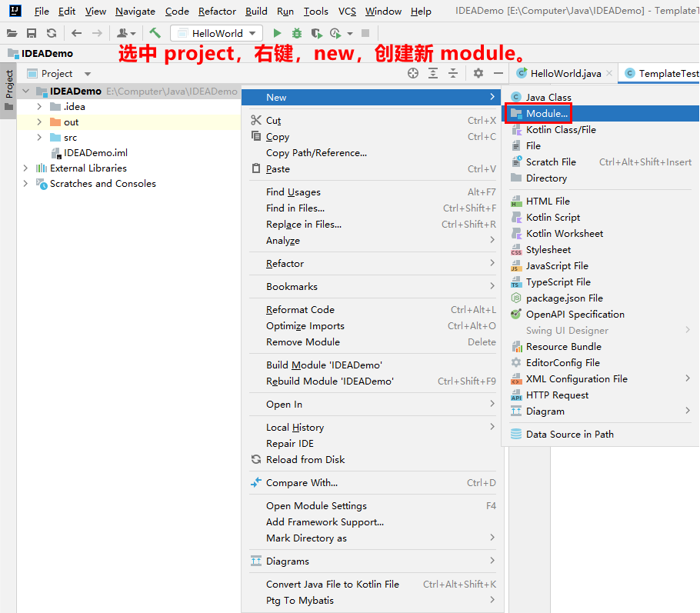The width and height of the screenshot is (700, 613).
Task: Click the Open folder toolbar icon
Action: tap(12, 34)
